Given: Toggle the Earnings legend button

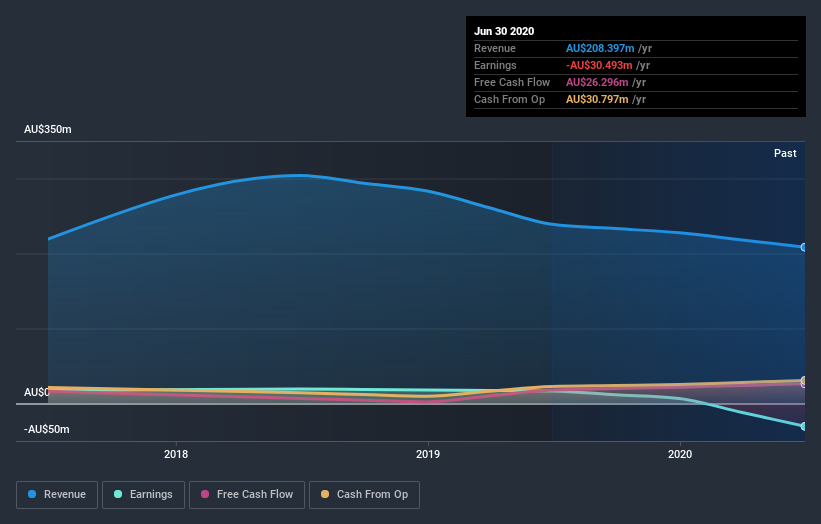Looking at the screenshot, I should (x=143, y=495).
